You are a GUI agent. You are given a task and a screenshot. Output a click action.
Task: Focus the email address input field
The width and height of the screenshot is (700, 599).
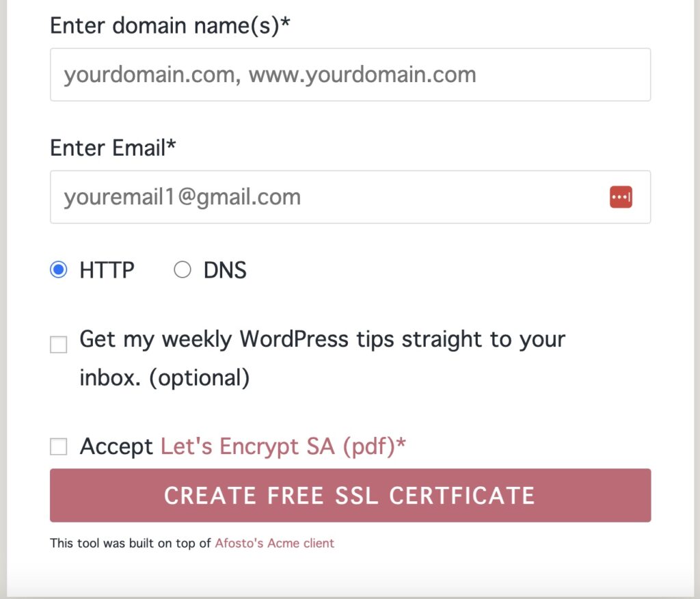click(350, 197)
